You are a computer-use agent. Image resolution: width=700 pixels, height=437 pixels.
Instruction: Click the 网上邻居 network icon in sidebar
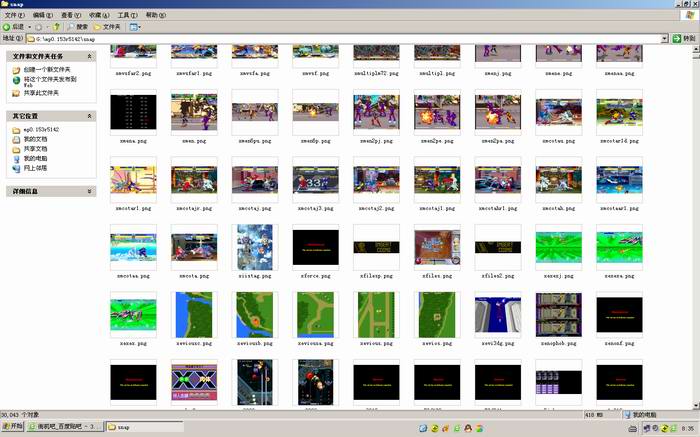(x=16, y=168)
